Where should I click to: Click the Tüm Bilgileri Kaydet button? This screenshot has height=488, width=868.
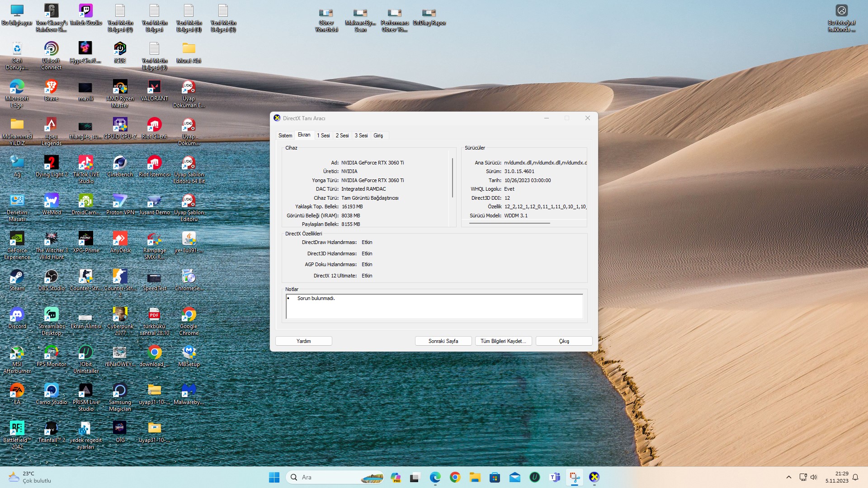503,341
